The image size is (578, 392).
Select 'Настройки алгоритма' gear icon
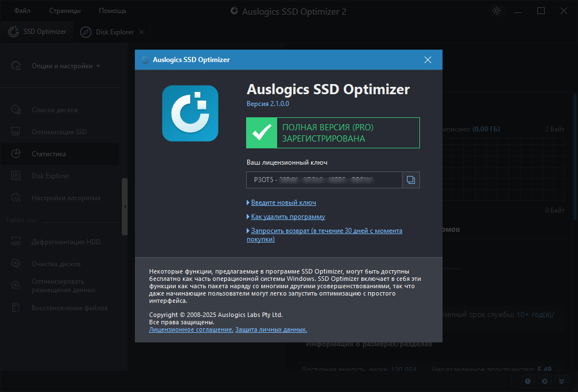16,197
